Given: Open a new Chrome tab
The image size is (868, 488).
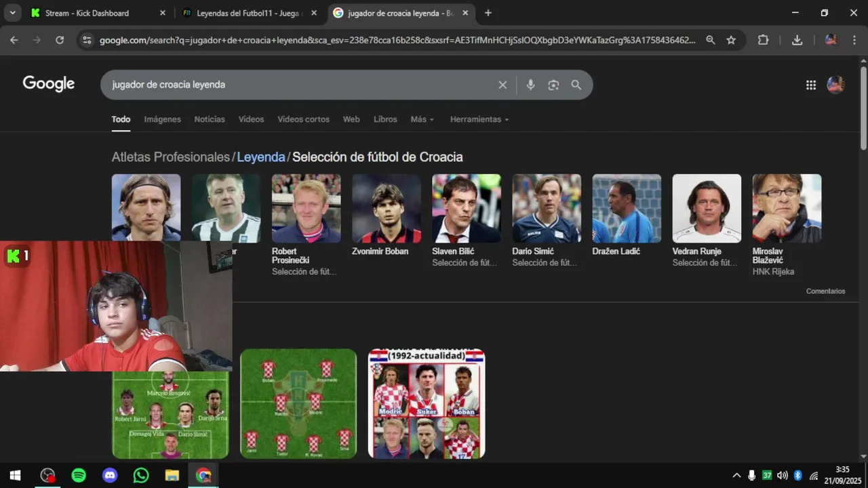Looking at the screenshot, I should click(488, 13).
